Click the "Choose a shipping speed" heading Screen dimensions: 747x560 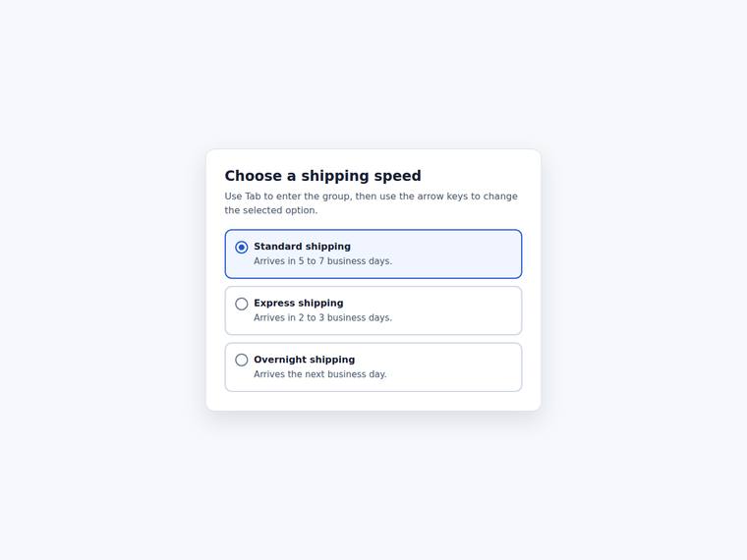pos(323,176)
